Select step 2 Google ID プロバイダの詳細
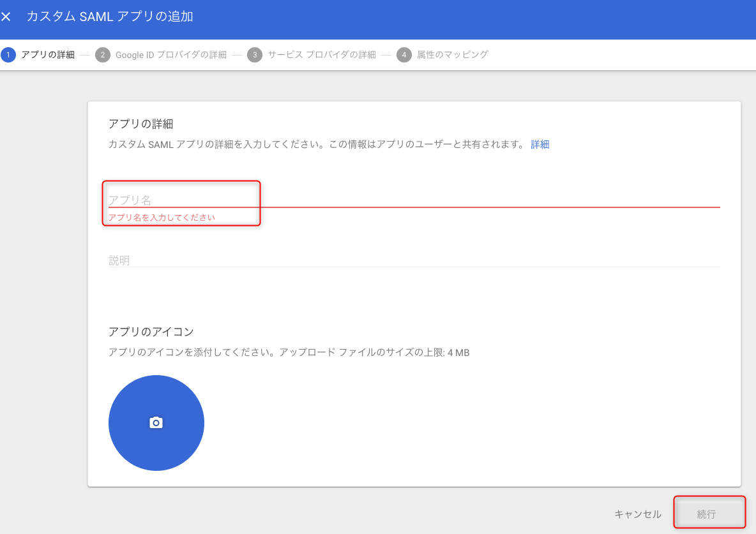 point(161,55)
